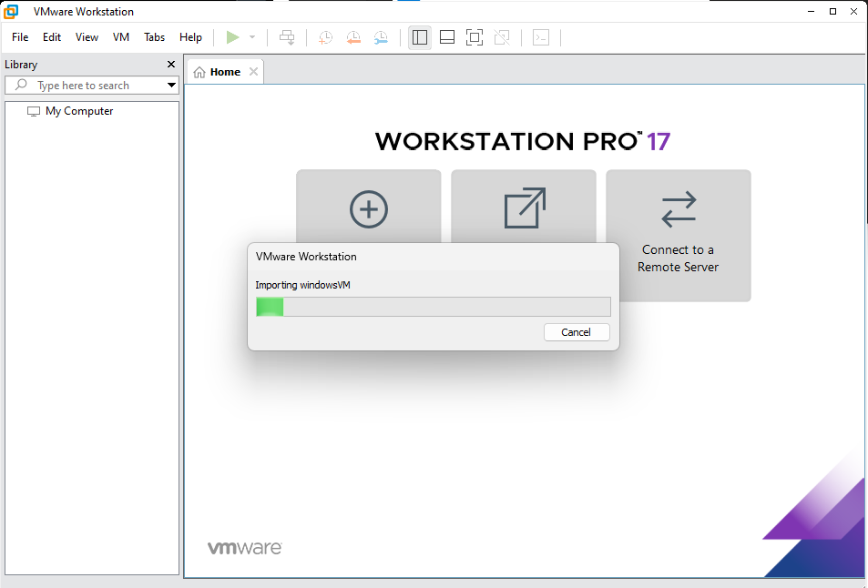
Task: Open the File menu
Action: (20, 37)
